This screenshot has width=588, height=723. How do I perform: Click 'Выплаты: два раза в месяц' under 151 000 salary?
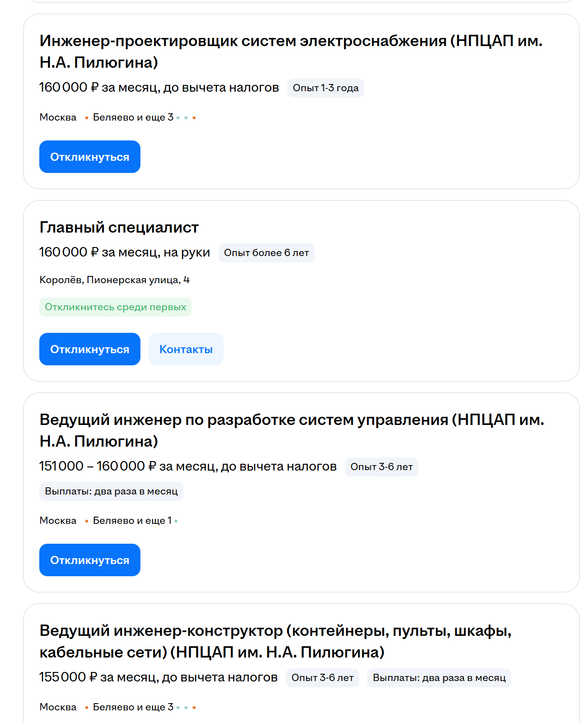pos(111,491)
